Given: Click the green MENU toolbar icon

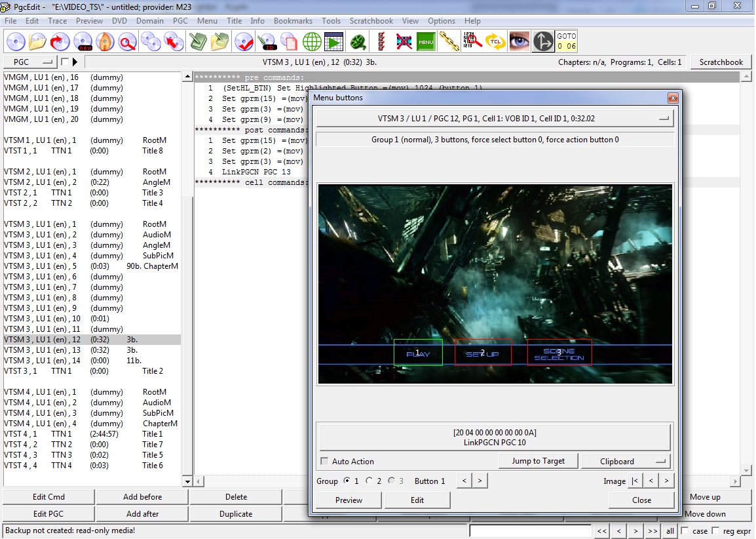Looking at the screenshot, I should pos(426,41).
